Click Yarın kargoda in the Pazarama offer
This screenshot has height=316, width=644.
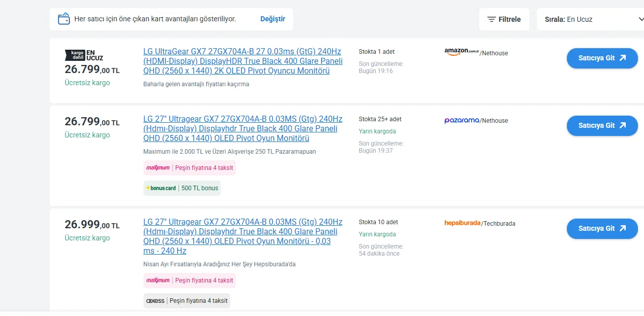tap(377, 131)
